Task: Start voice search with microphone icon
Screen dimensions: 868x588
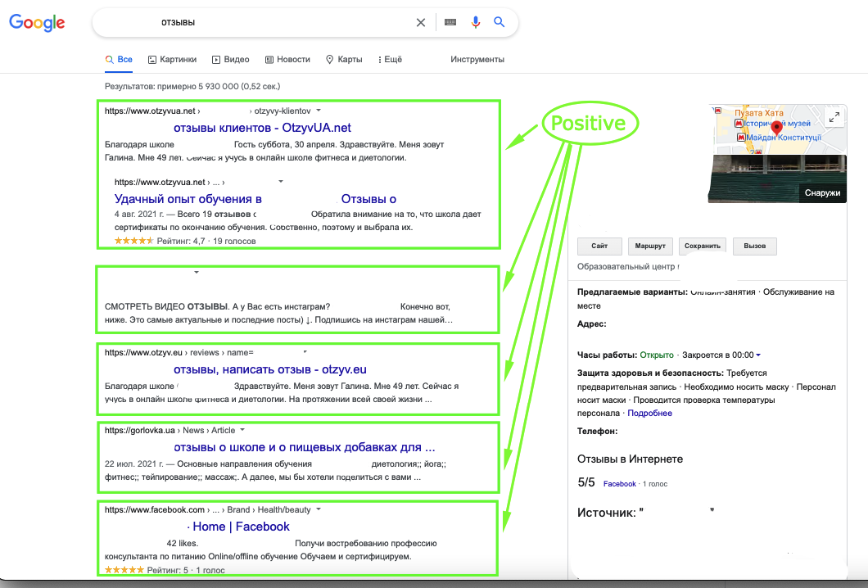Action: tap(475, 22)
